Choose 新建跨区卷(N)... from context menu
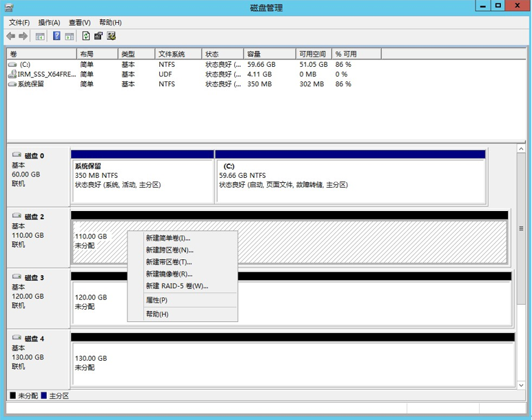532x420 pixels. coord(183,250)
